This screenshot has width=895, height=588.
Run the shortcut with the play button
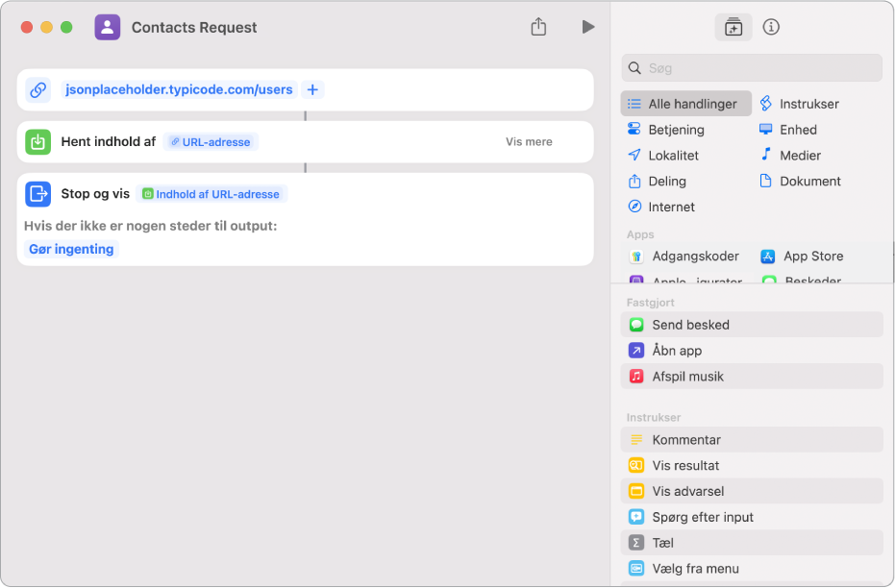588,27
